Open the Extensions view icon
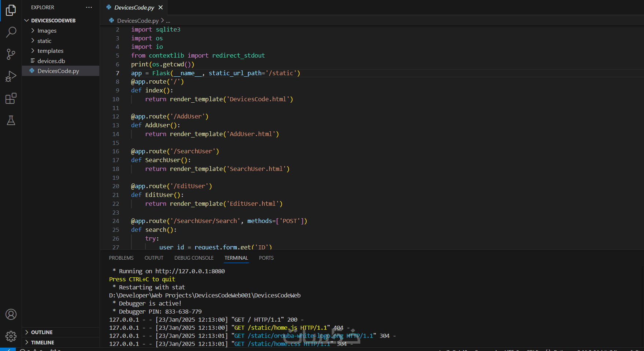Image resolution: width=644 pixels, height=351 pixels. point(11,98)
